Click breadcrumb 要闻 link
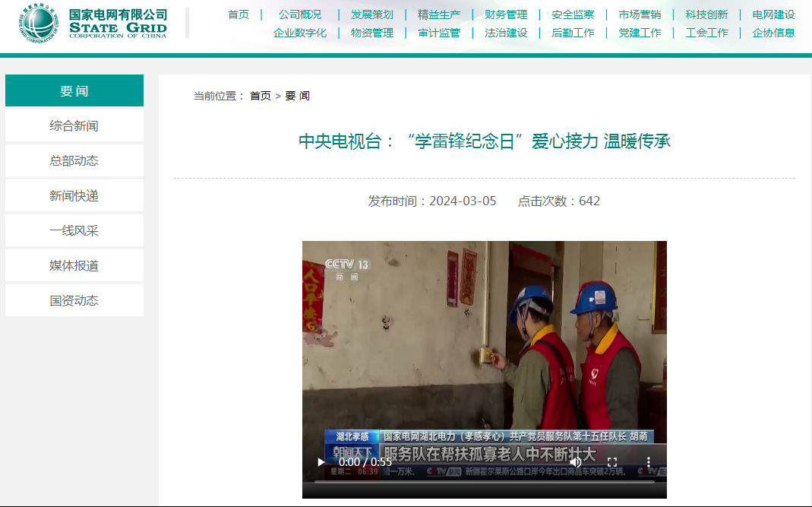The width and height of the screenshot is (812, 507). click(297, 96)
